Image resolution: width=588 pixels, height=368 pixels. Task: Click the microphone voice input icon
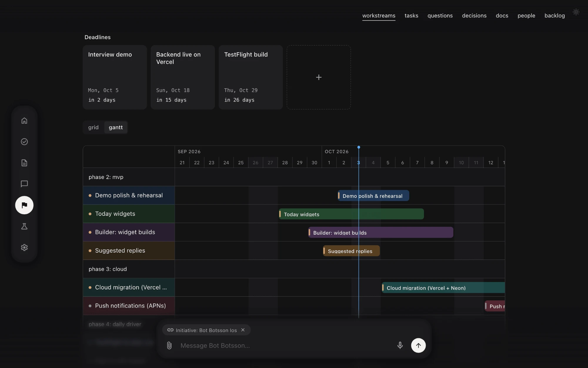point(400,345)
